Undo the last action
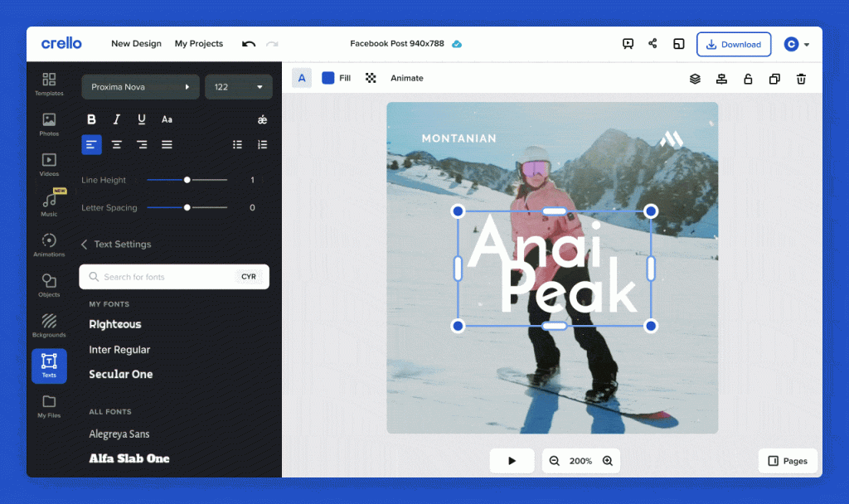 click(249, 44)
